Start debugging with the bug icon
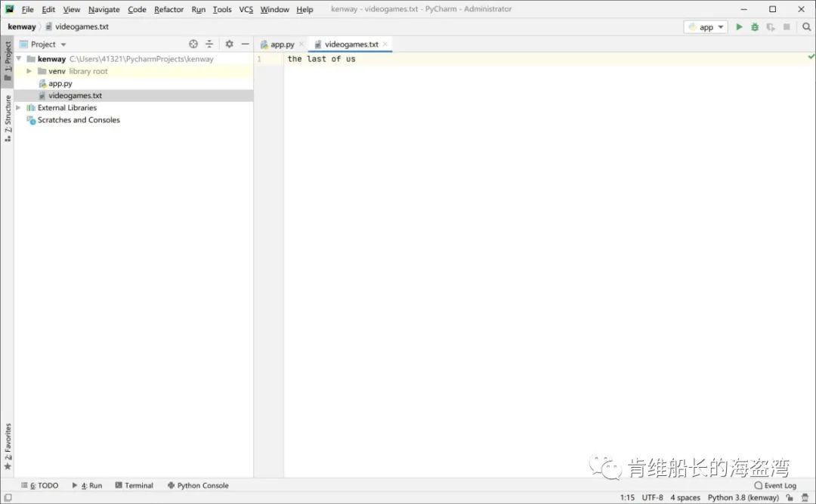Screen dimensions: 816x504 pyautogui.click(x=755, y=26)
